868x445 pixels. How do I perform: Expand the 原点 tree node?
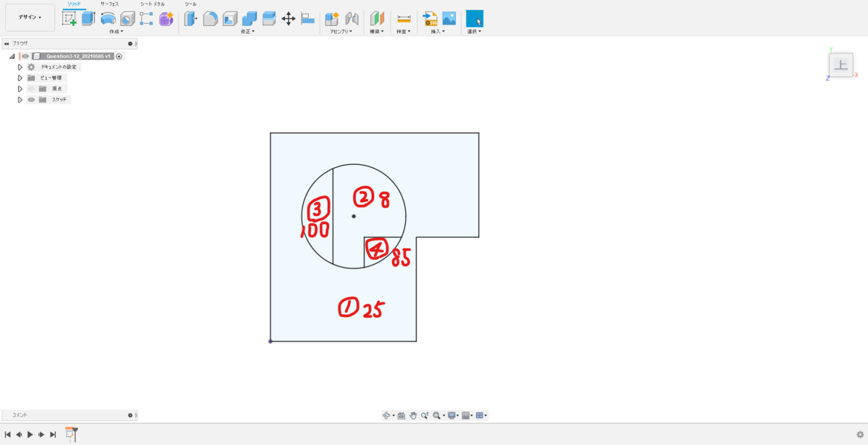point(20,88)
